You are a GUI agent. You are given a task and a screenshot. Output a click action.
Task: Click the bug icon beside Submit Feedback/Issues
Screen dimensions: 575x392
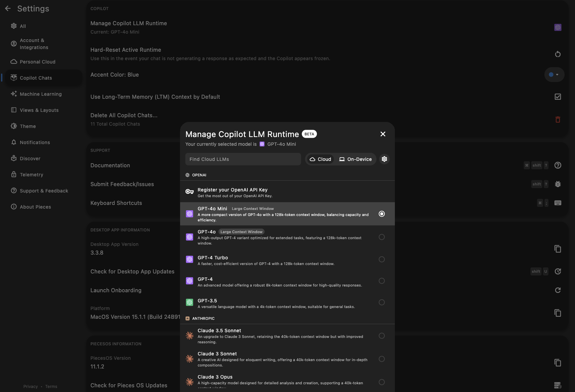(x=558, y=184)
